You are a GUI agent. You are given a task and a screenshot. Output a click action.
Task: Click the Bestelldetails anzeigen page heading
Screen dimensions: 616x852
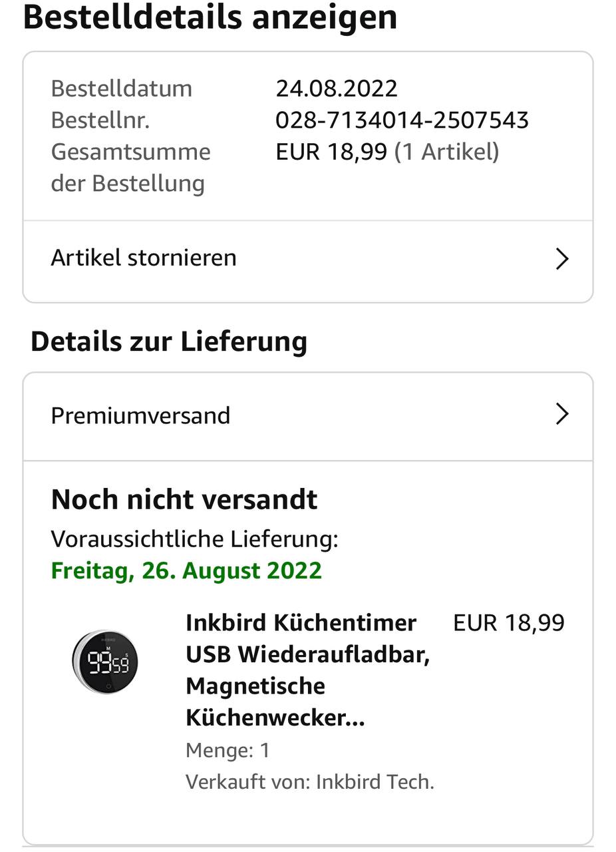click(x=210, y=17)
